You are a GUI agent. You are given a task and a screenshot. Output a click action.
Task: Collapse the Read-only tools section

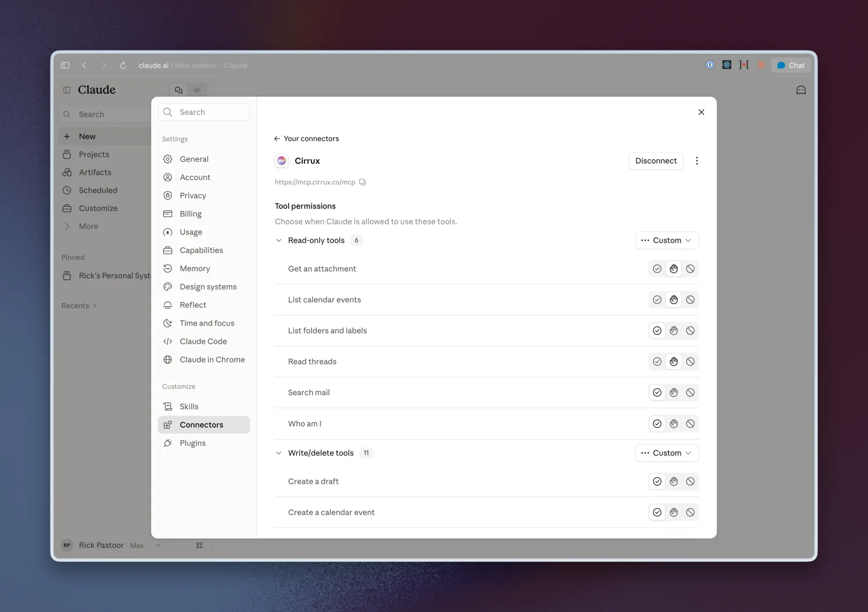coord(279,240)
